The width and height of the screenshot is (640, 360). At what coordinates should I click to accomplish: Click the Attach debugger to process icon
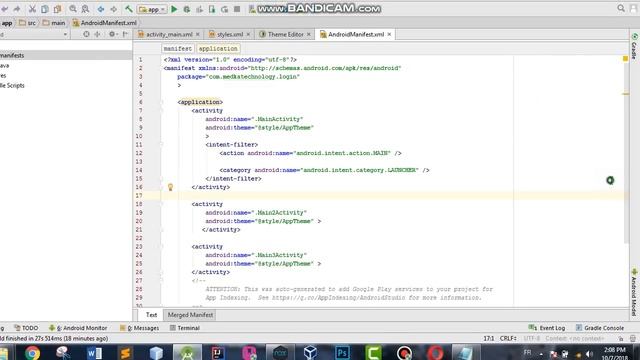coord(212,9)
